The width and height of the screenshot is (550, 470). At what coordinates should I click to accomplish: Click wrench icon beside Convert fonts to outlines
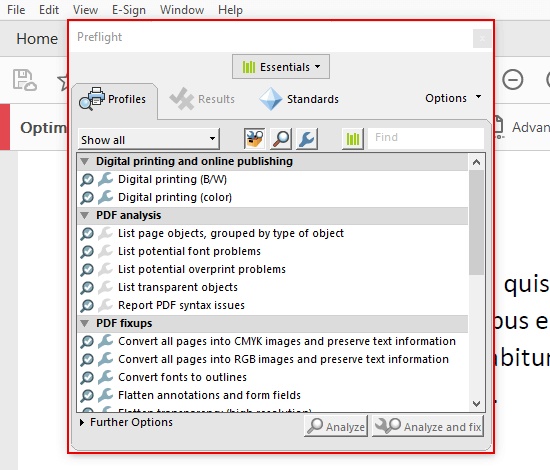click(105, 377)
